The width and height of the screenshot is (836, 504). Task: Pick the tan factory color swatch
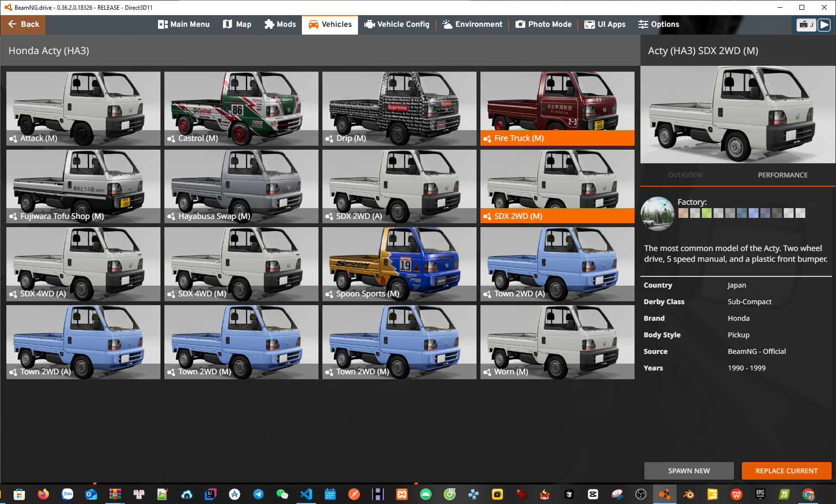coord(683,213)
